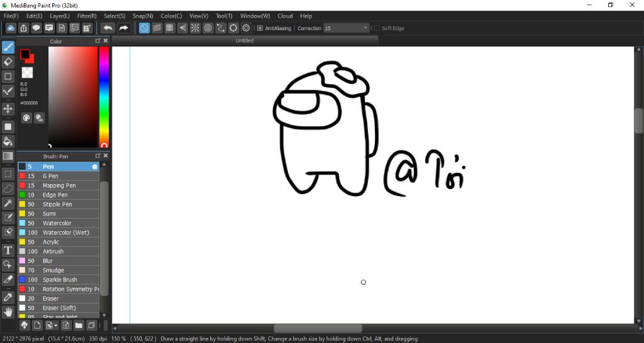Select the Operation tool
Viewport: 644px width, 343px height.
pos(8,264)
